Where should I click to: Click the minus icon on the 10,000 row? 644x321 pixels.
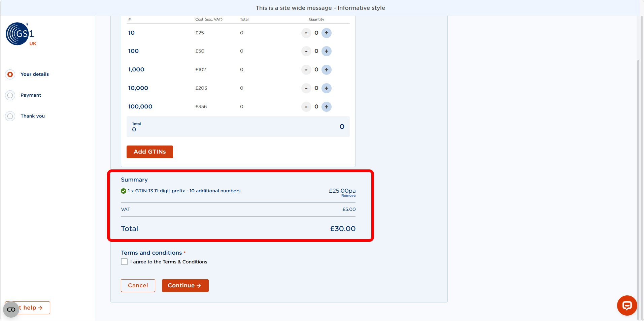(x=306, y=88)
